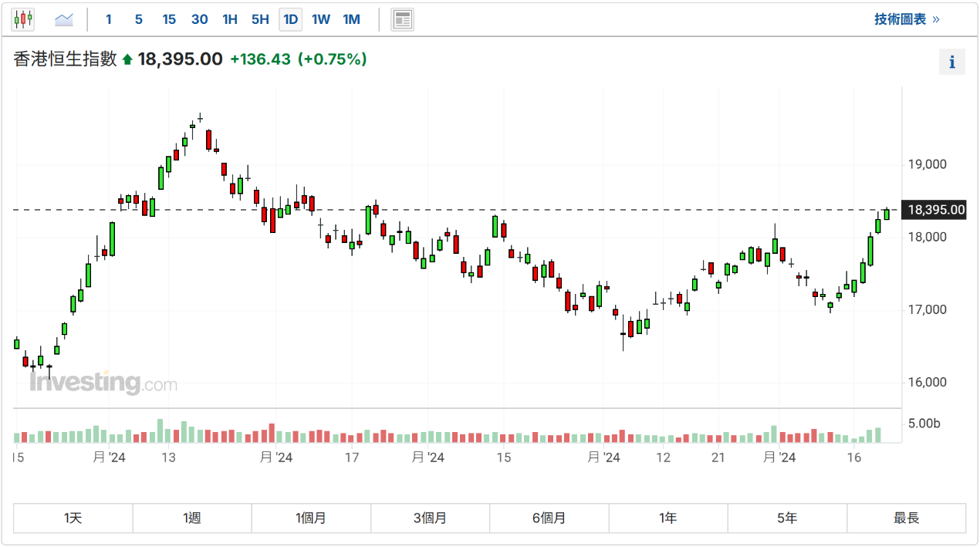Viewport: 980px width, 547px height.
Task: Choose the 15 minute interval
Action: (169, 19)
